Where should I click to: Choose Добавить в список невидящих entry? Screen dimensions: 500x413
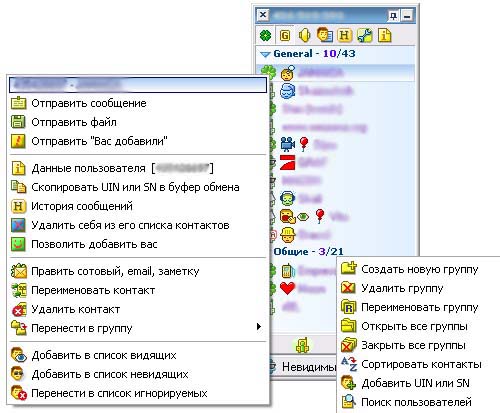(x=138, y=374)
